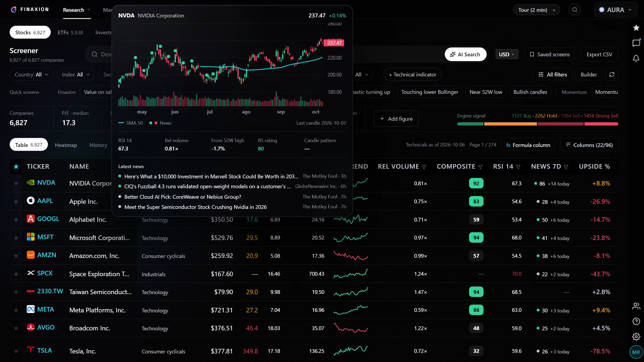Open the AURA account dropdown

click(x=616, y=10)
